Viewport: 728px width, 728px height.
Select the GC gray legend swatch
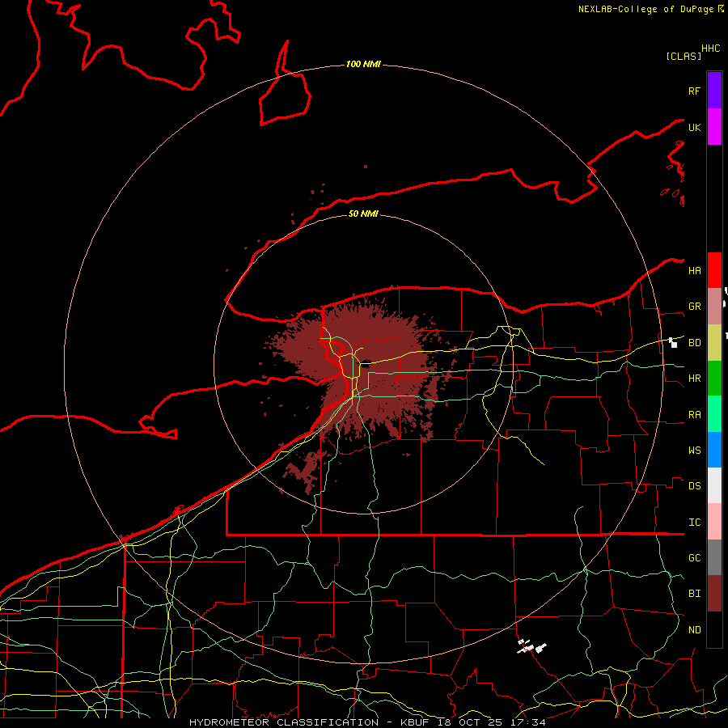(x=714, y=557)
